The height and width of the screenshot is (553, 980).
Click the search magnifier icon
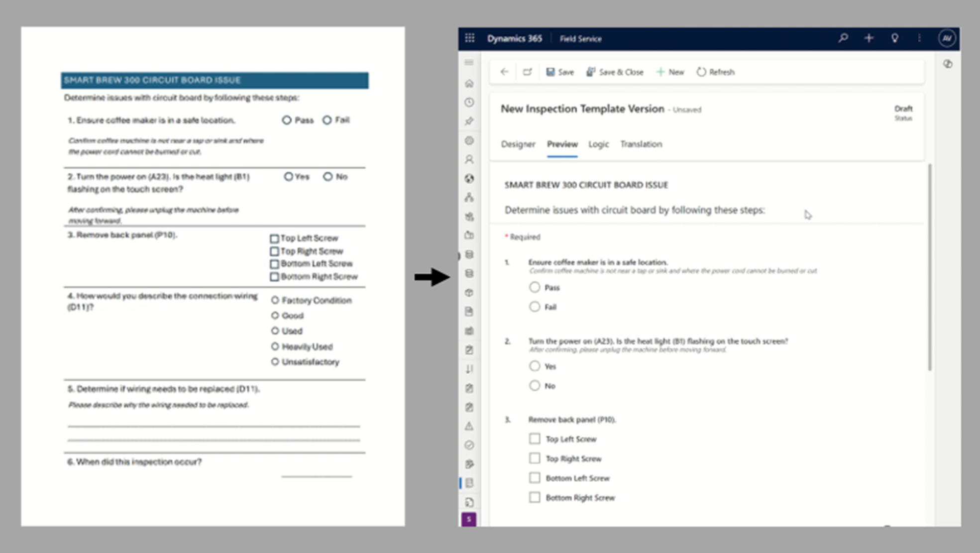(x=843, y=38)
